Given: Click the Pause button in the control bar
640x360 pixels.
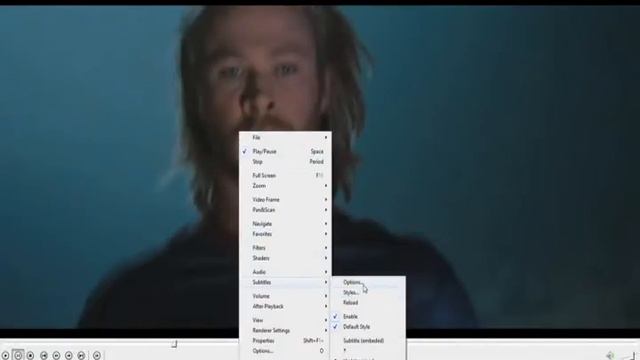Looking at the screenshot, I should (18, 356).
